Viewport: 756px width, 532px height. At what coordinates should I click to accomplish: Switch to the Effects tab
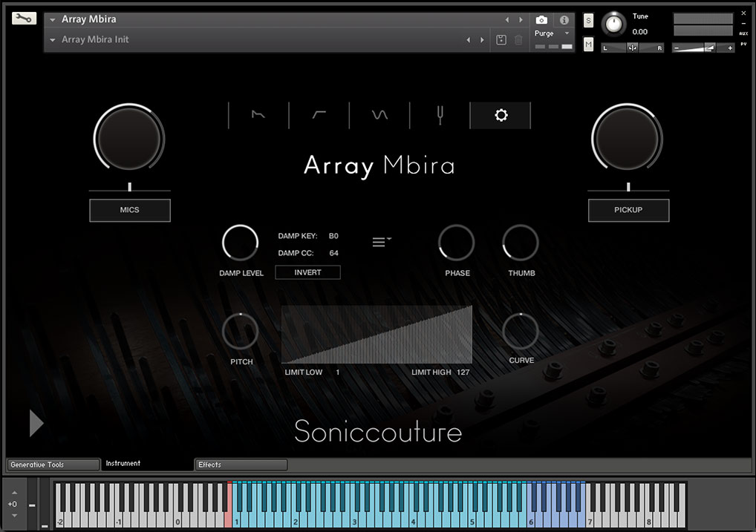pyautogui.click(x=241, y=464)
